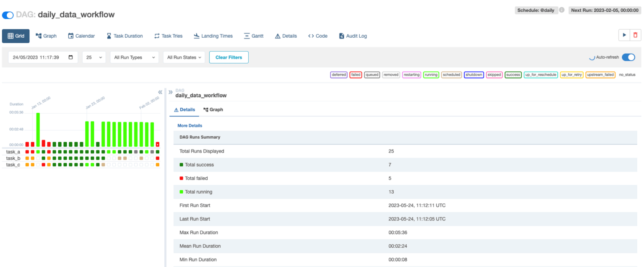Switch to the Graph tab in details panel
This screenshot has height=267, width=644.
[213, 109]
